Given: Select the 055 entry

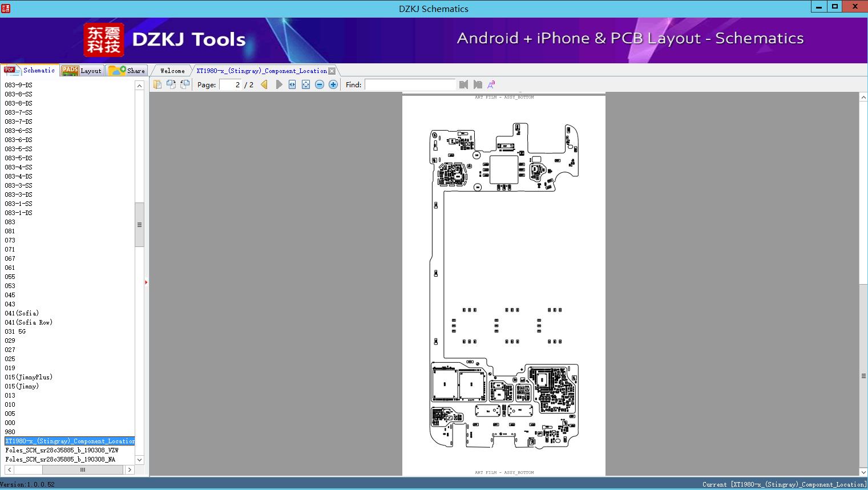Looking at the screenshot, I should [10, 277].
